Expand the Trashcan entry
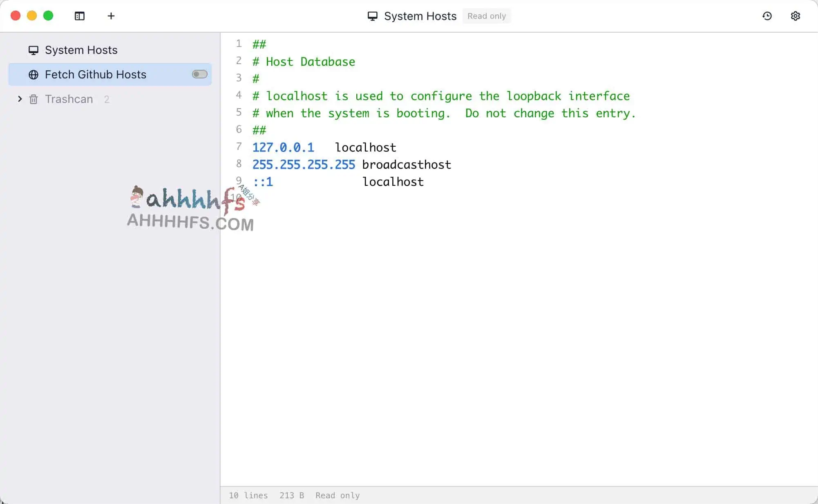This screenshot has height=504, width=818. 20,99
